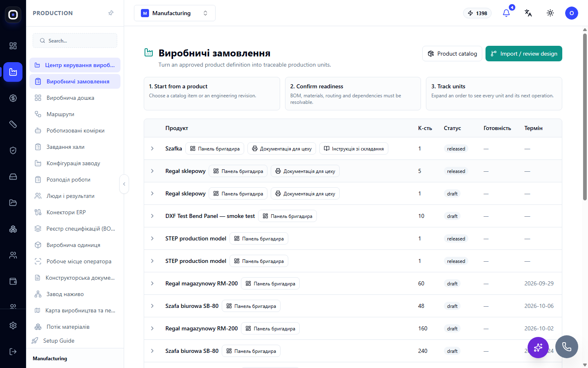
Task: Expand the Szafa biurowa SB-80 row due 2026-10-06
Action: (x=152, y=306)
